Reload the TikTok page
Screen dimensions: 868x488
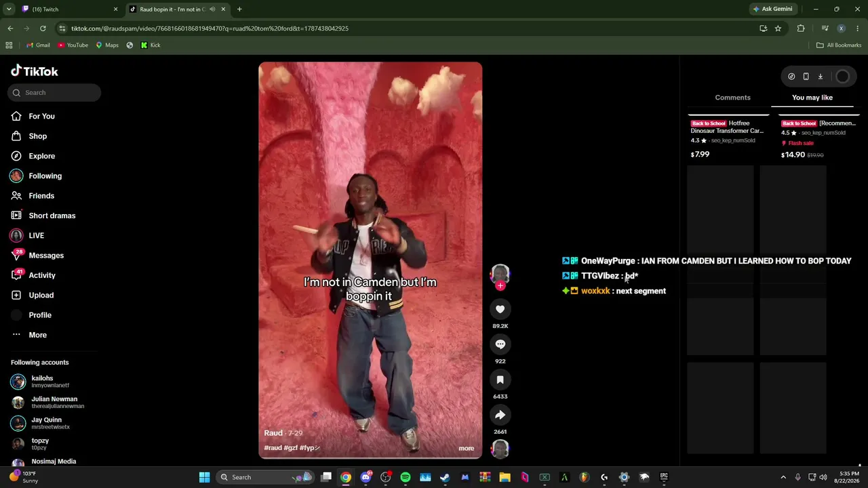point(43,28)
